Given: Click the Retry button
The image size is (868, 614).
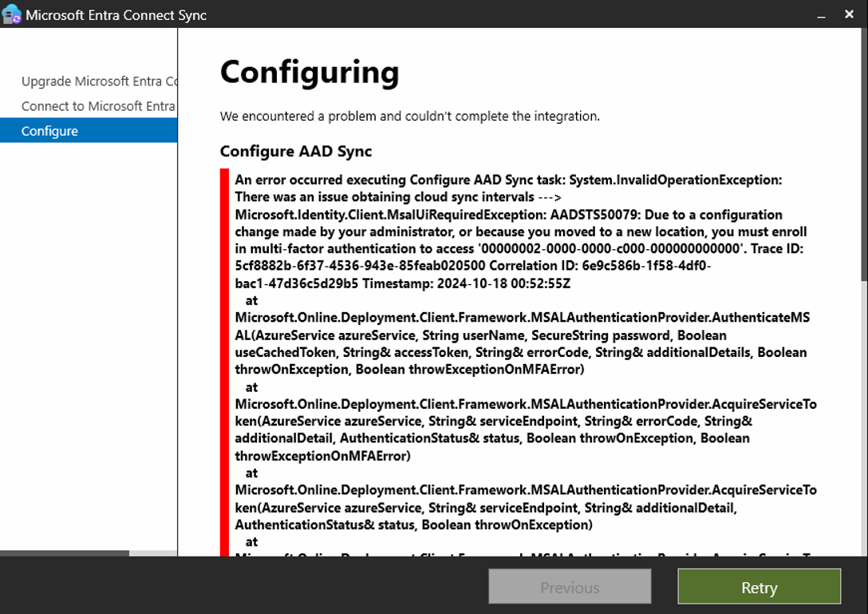Looking at the screenshot, I should [759, 586].
